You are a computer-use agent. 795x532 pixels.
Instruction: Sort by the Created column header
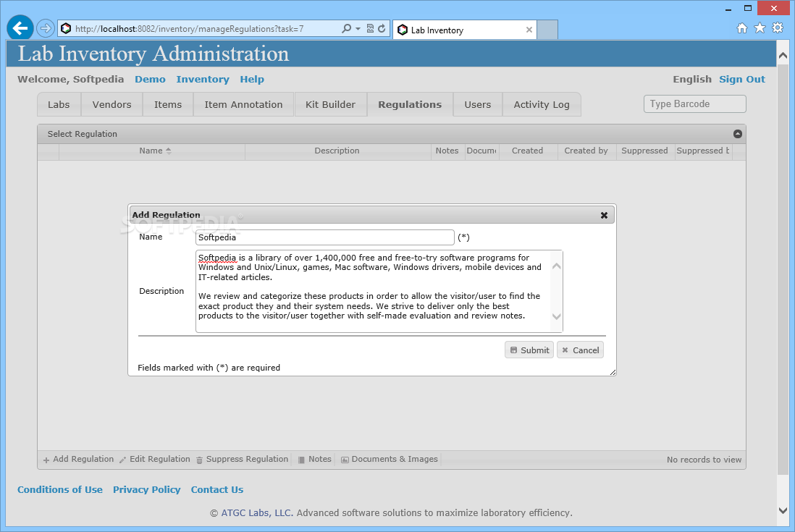527,151
